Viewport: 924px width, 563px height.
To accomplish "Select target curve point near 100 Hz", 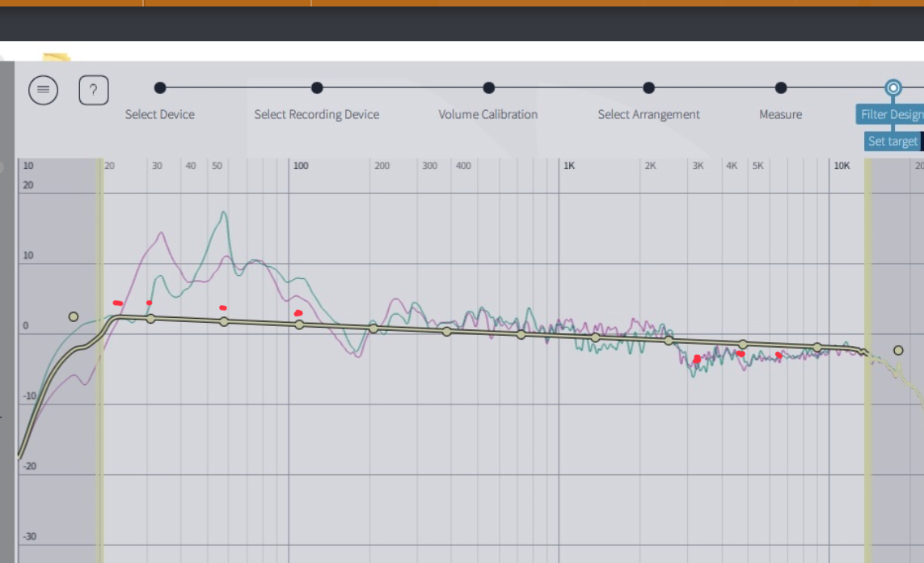I will tap(299, 324).
